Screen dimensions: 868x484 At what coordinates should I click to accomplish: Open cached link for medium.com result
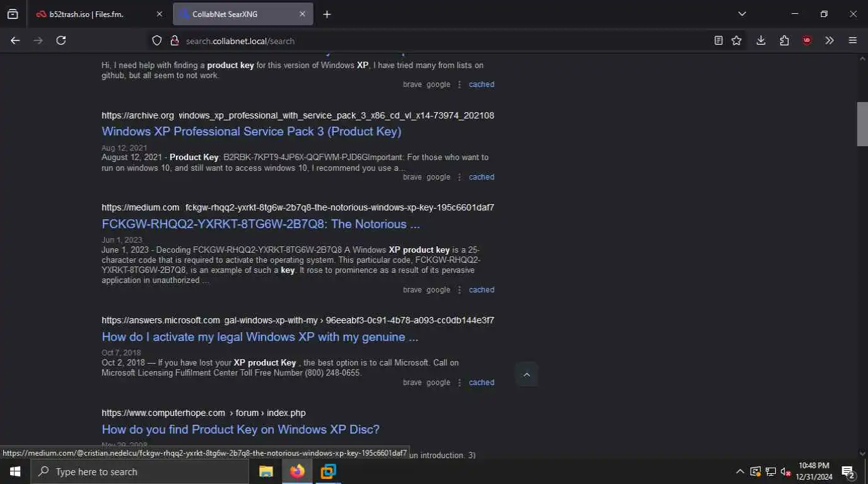481,290
